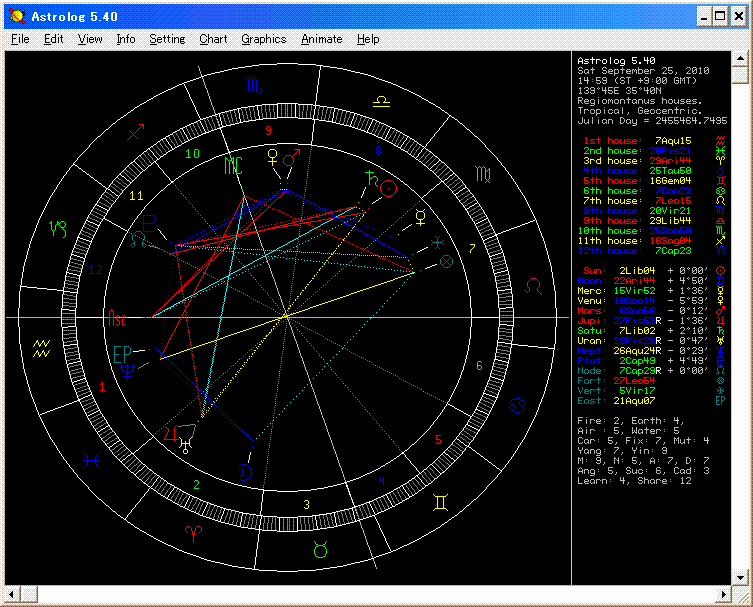The width and height of the screenshot is (753, 607).
Task: Open the Chart menu
Action: tap(213, 39)
